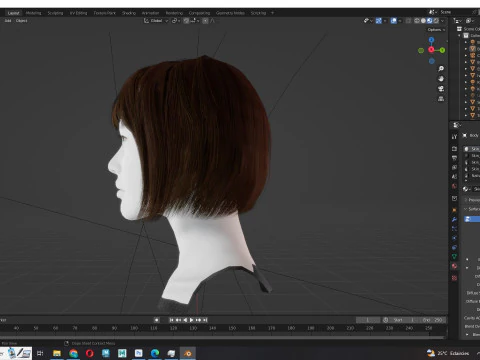Screen dimensions: 480x360
Task: Jump to end of timeline
Action: tap(205, 320)
